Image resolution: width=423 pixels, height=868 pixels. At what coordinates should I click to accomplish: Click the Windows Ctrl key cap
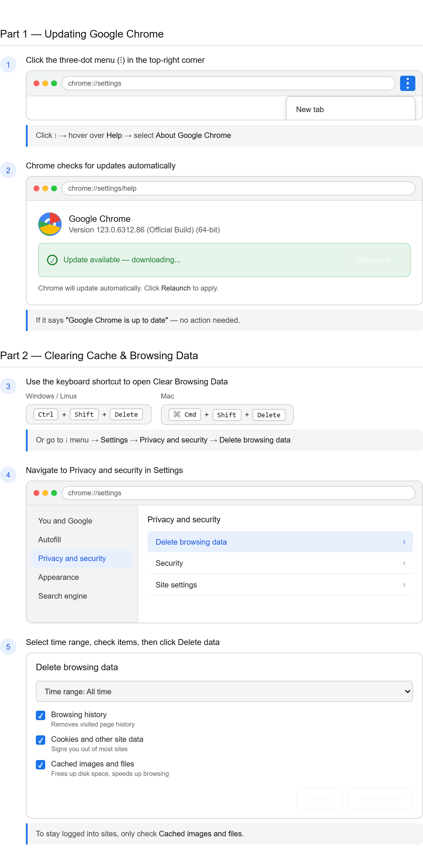[46, 414]
